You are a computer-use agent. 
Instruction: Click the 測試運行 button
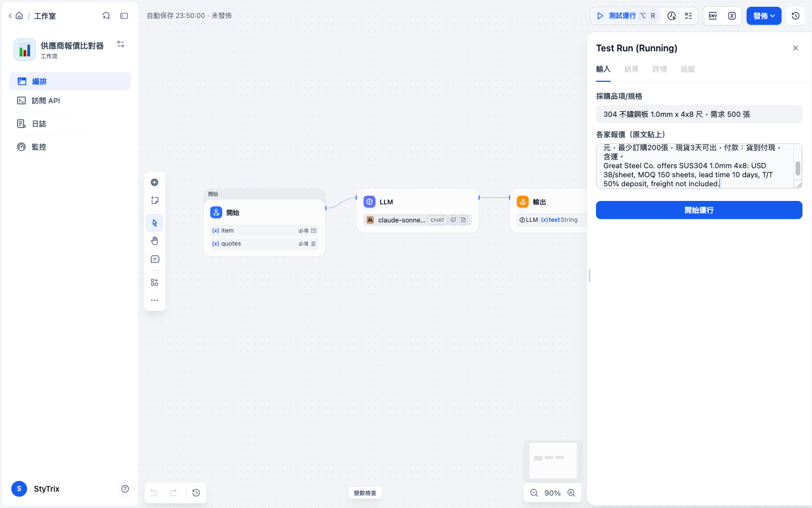[x=626, y=16]
